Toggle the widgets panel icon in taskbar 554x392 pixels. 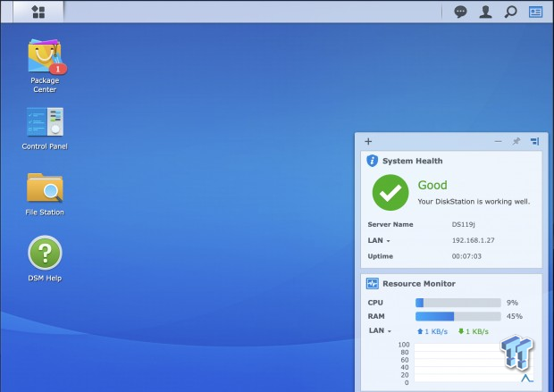click(535, 12)
